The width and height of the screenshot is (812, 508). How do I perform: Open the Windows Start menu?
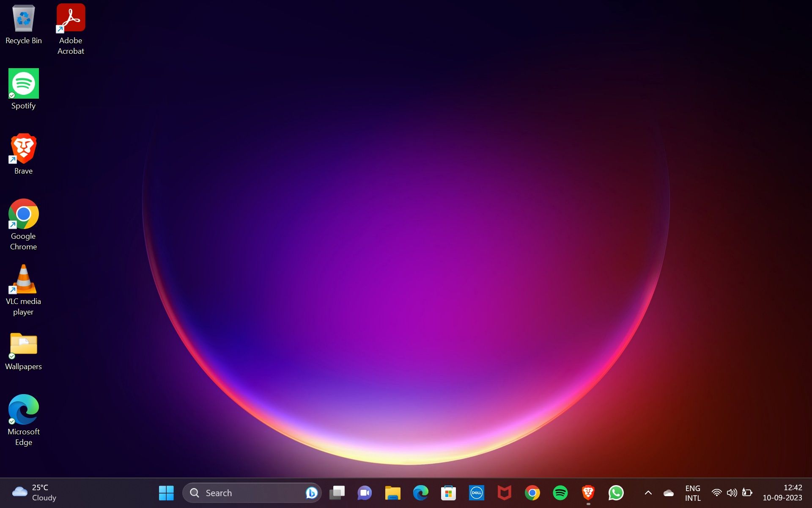pos(166,493)
